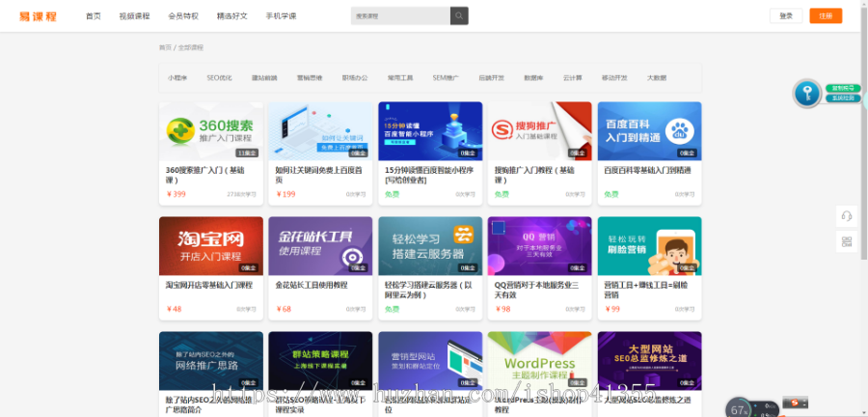Image resolution: width=868 pixels, height=417 pixels.
Task: Click title 15分钟读懂百度智能小程序
Action: [x=429, y=175]
